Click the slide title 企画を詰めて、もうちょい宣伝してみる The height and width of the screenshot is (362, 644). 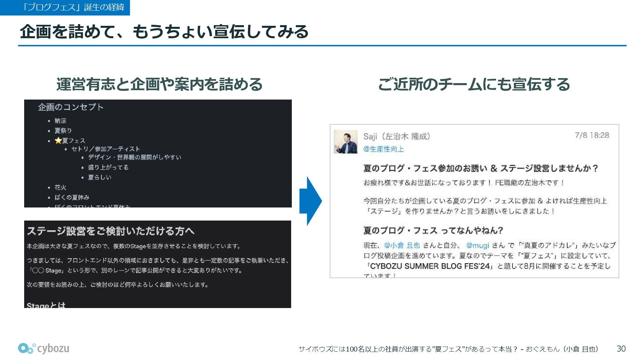[164, 32]
